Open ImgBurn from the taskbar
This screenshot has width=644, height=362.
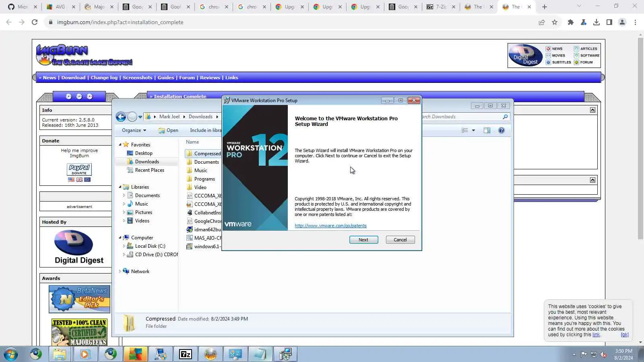coord(211,354)
